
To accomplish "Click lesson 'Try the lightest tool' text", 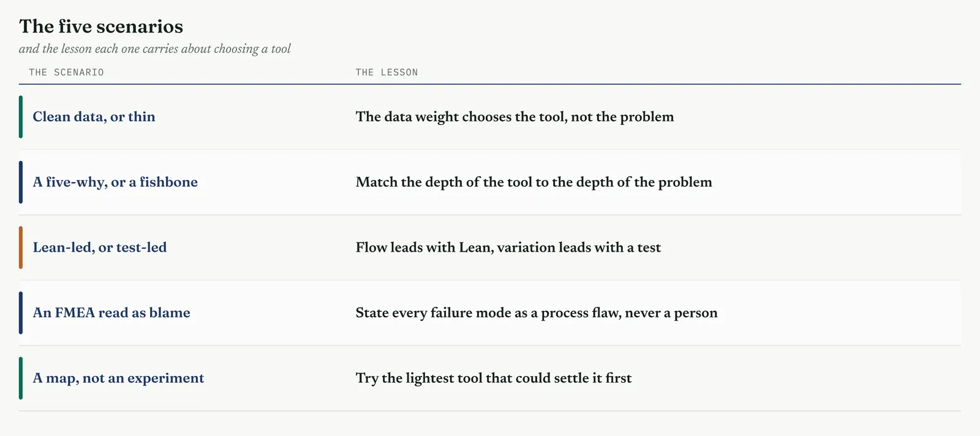I will 494,378.
